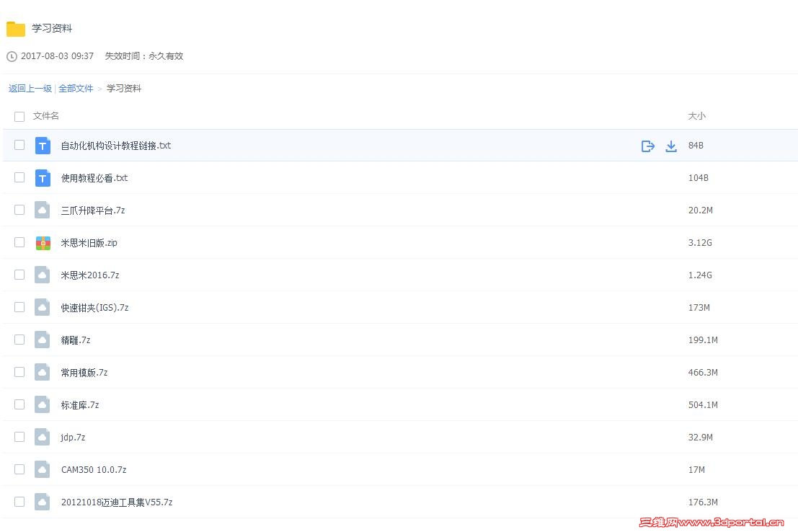Viewport: 798px width, 532px height.
Task: Open file name CAM350 10.0.7z
Action: coord(94,470)
